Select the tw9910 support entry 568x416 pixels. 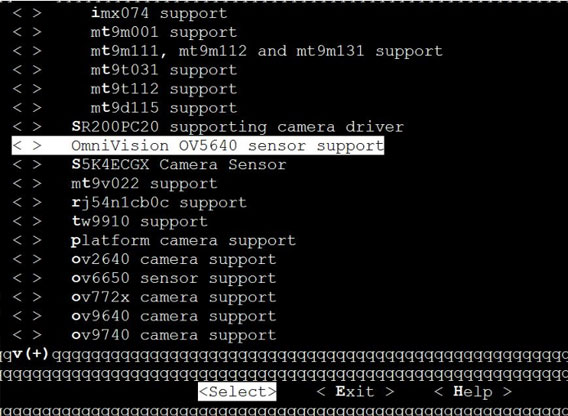click(x=139, y=221)
